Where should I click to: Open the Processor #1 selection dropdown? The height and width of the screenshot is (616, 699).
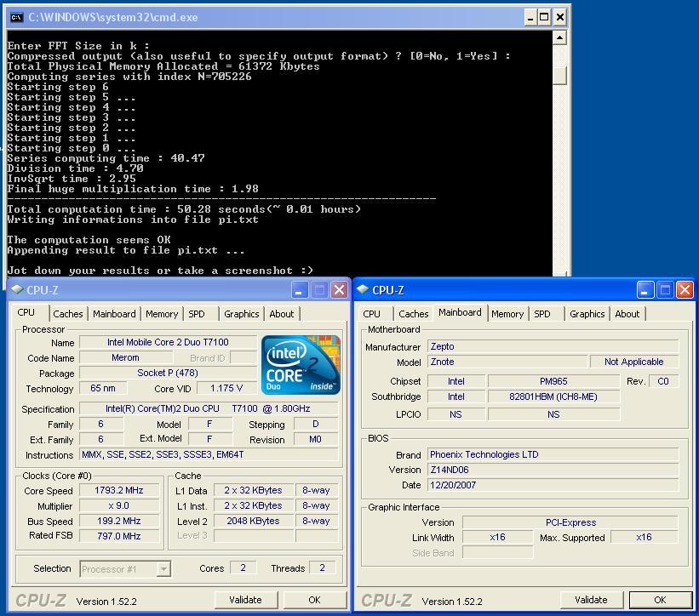(x=163, y=569)
